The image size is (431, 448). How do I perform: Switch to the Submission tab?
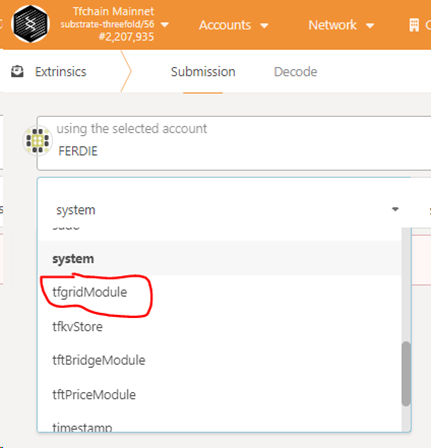(x=203, y=72)
